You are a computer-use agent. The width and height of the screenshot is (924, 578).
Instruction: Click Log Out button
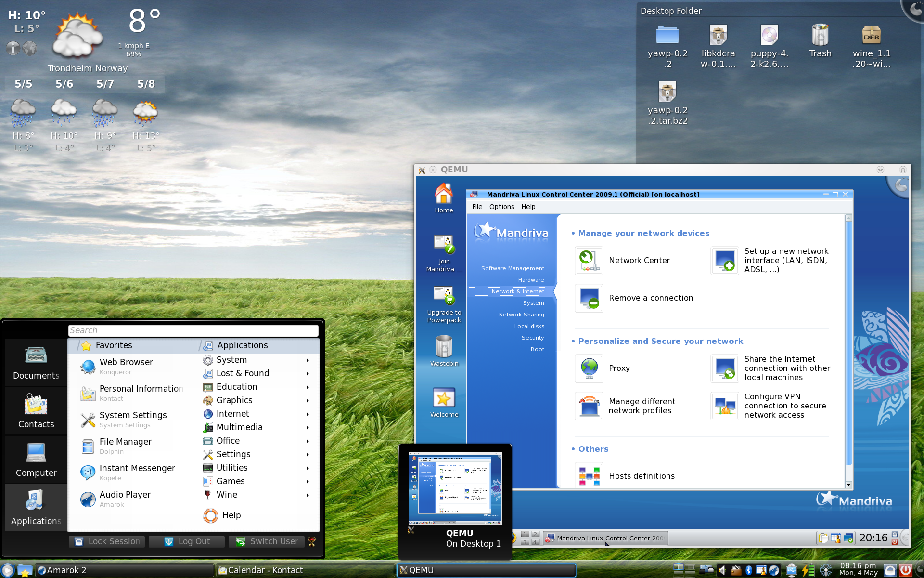[187, 541]
